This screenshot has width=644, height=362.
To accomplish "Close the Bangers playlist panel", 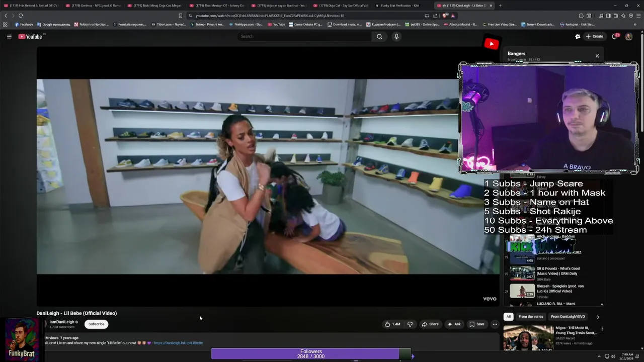I will [597, 56].
